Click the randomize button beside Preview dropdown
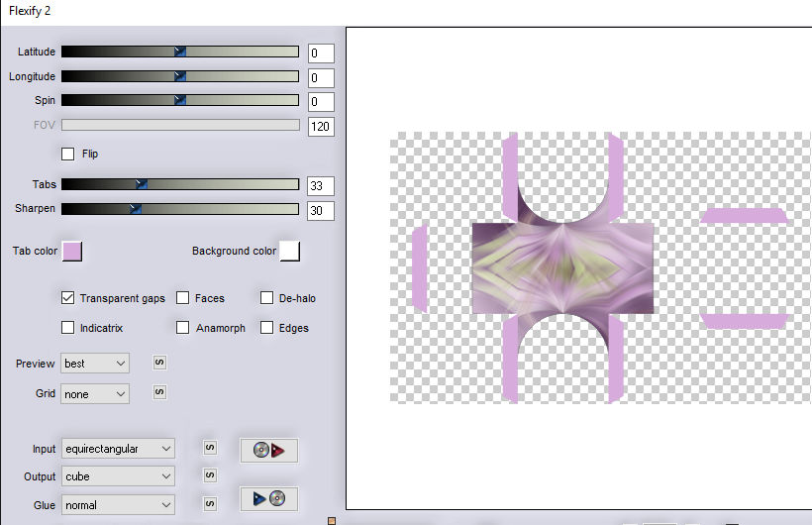This screenshot has height=525, width=812. pos(159,363)
